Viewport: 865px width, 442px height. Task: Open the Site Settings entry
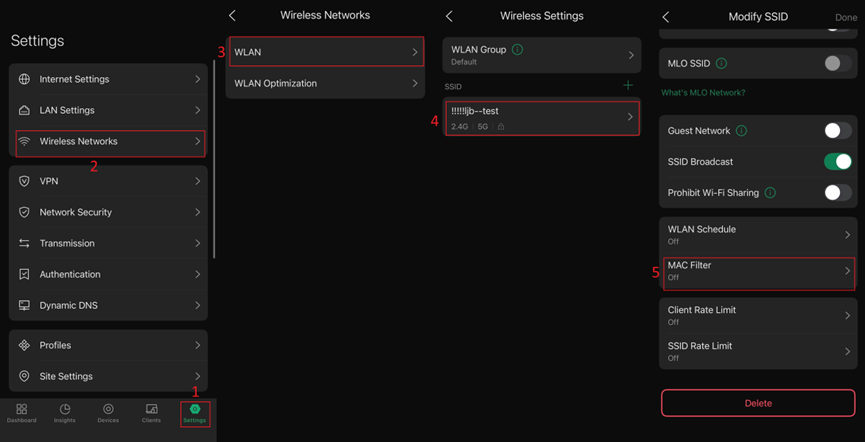tap(108, 376)
